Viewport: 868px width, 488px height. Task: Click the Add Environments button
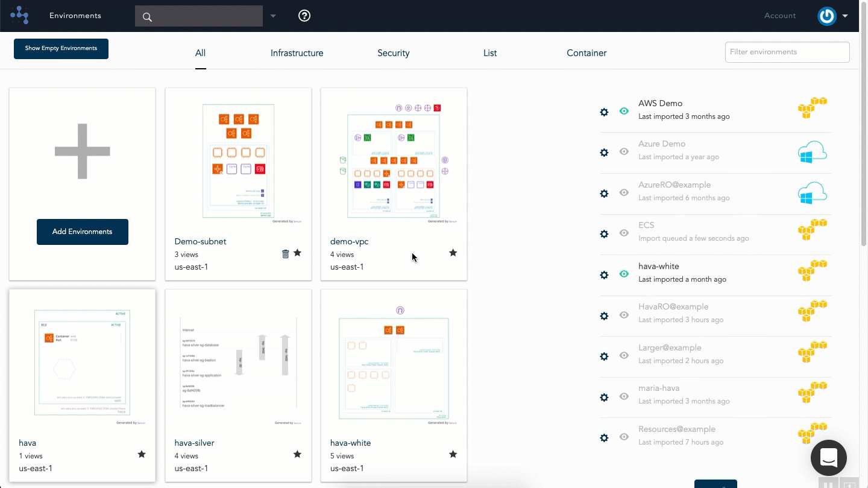click(x=83, y=232)
